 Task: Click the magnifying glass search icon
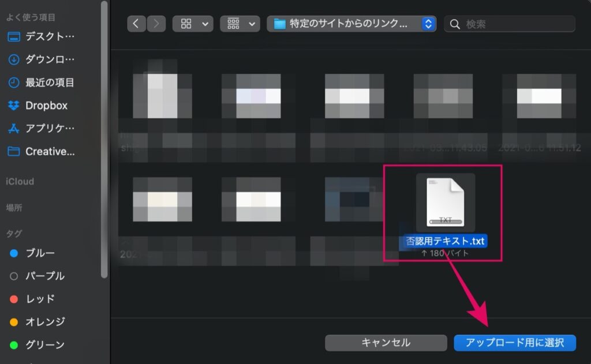pos(455,24)
